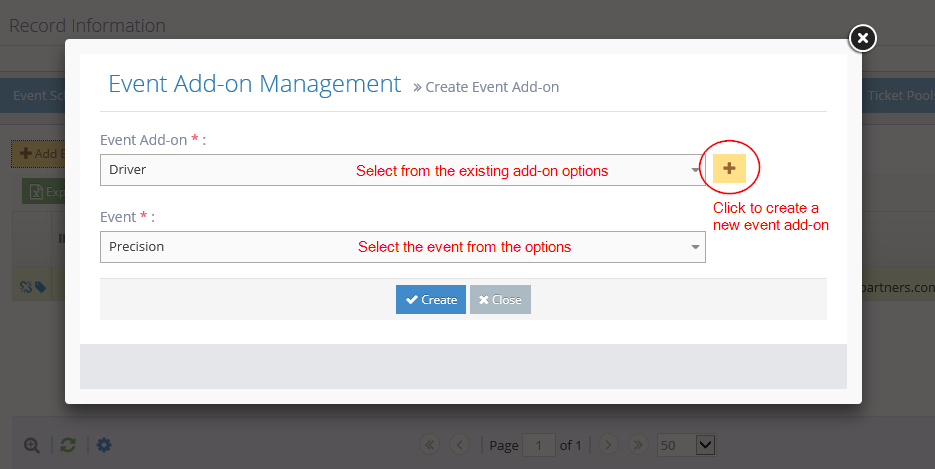This screenshot has width=935, height=469.
Task: Go to previous page of grid
Action: [460, 444]
